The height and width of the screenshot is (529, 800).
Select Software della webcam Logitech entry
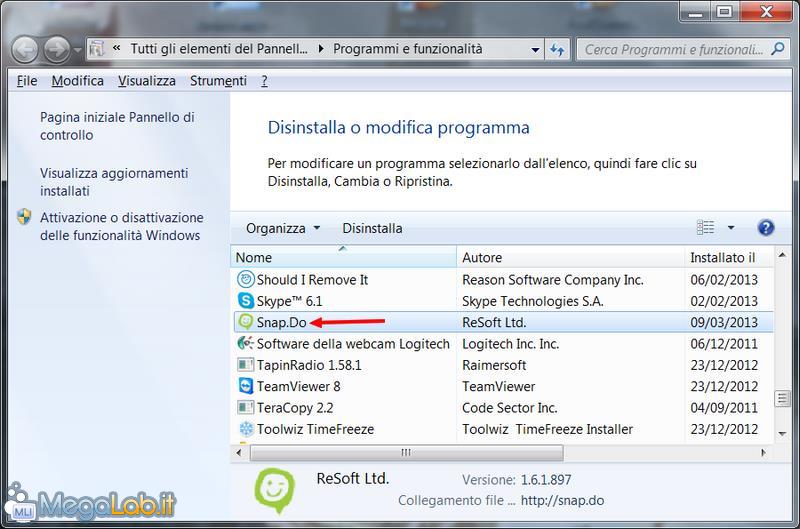pos(353,344)
